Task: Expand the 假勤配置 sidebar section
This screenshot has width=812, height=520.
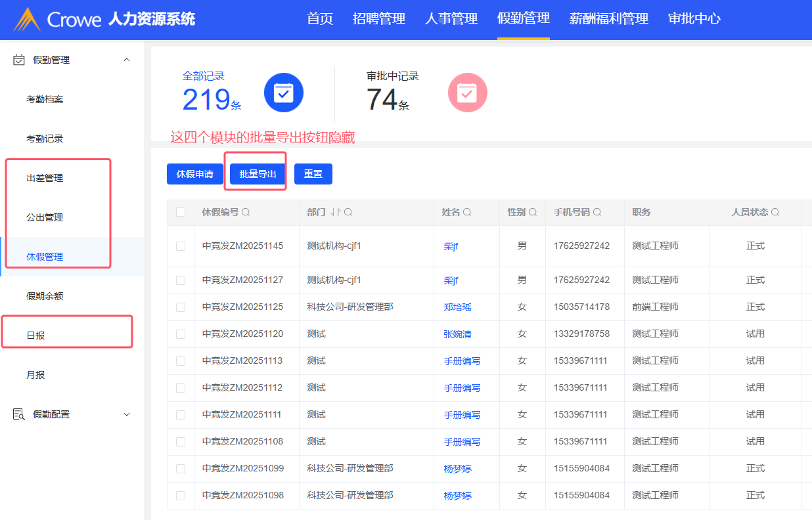Action: coord(127,414)
